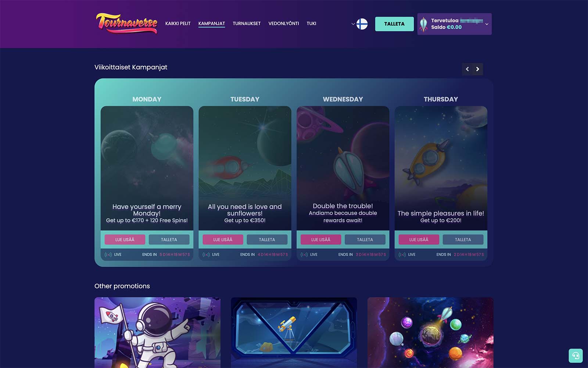Open the astronaut flag promotion thumbnail

[x=157, y=332]
